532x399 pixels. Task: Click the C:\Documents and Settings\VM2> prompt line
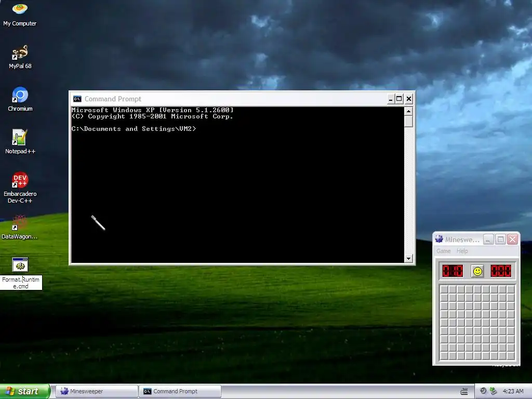coord(134,129)
